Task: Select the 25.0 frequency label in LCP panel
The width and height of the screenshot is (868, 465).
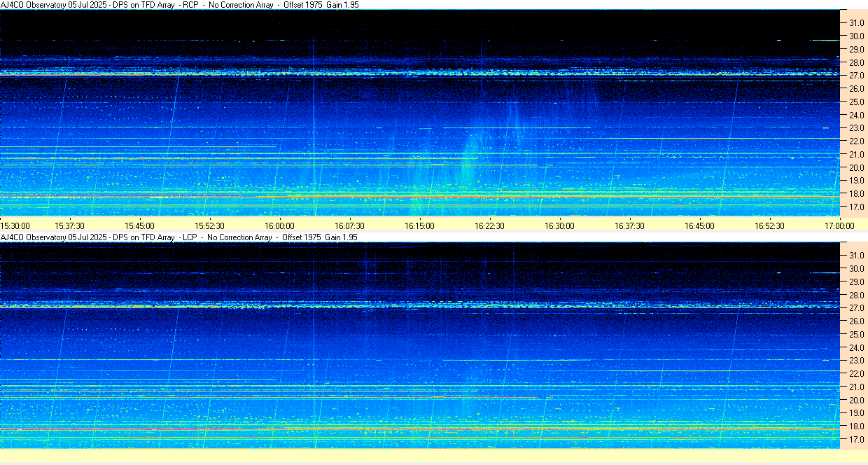Action: tap(857, 335)
